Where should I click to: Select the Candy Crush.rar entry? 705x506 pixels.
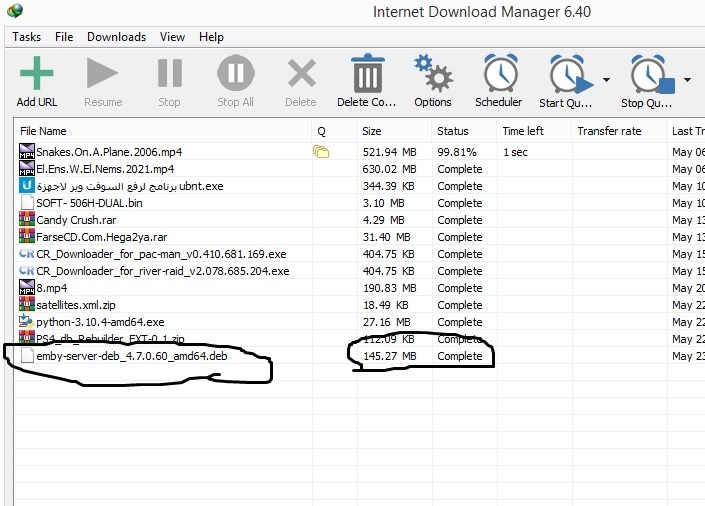pos(76,220)
